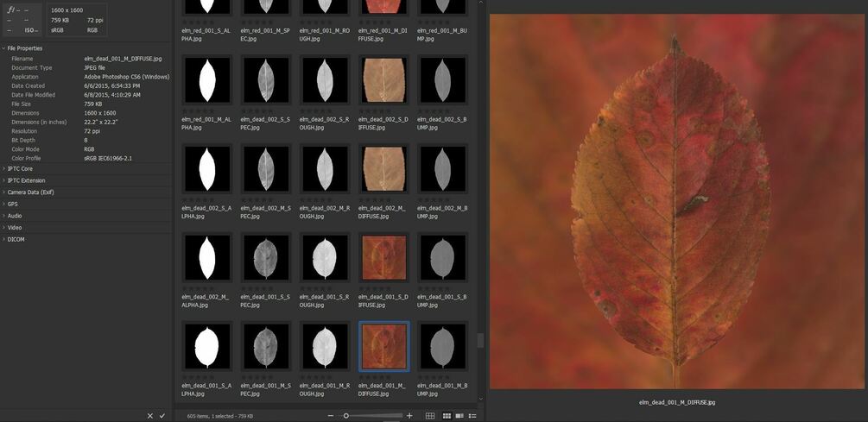Click the Document Type value JPEG file

[95, 67]
